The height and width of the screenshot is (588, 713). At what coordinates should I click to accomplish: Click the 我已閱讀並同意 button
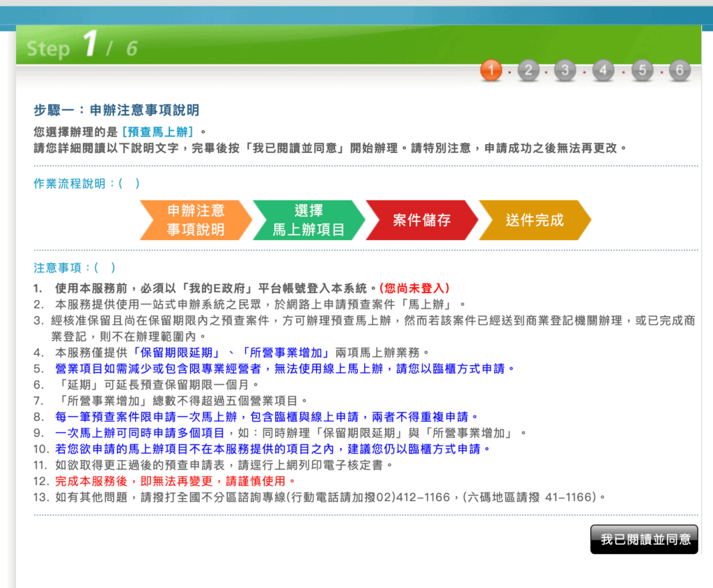point(644,539)
